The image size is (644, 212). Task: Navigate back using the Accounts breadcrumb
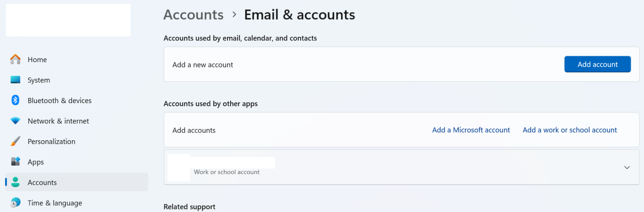pos(193,14)
